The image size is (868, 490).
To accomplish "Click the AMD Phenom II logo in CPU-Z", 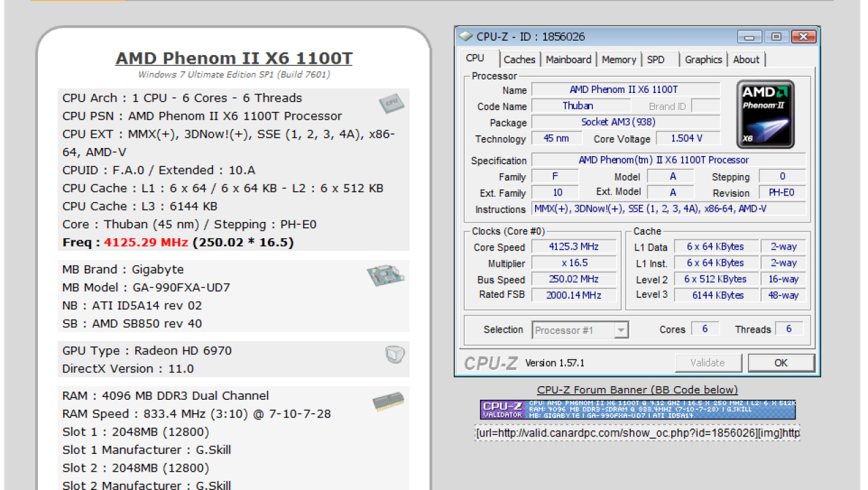I will (x=766, y=114).
